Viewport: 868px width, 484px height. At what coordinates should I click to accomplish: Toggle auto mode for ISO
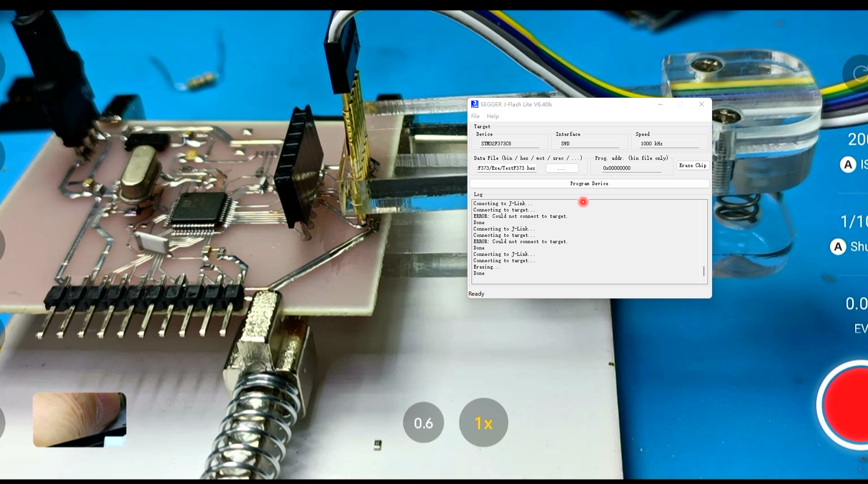coord(848,165)
